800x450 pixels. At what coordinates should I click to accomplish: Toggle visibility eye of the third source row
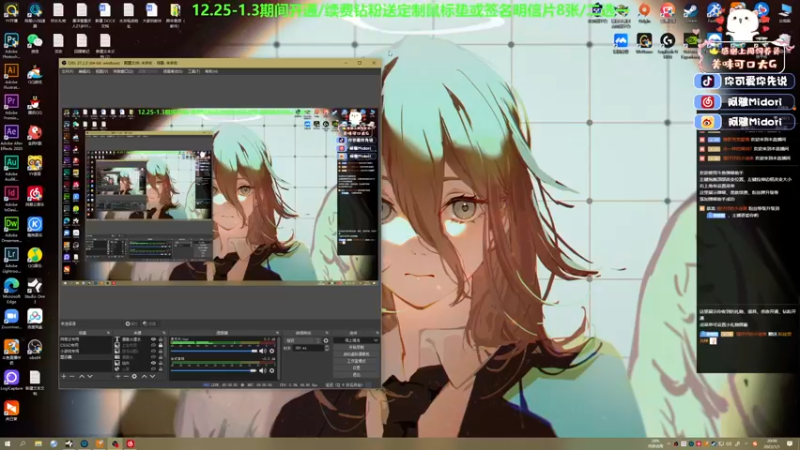(x=154, y=351)
